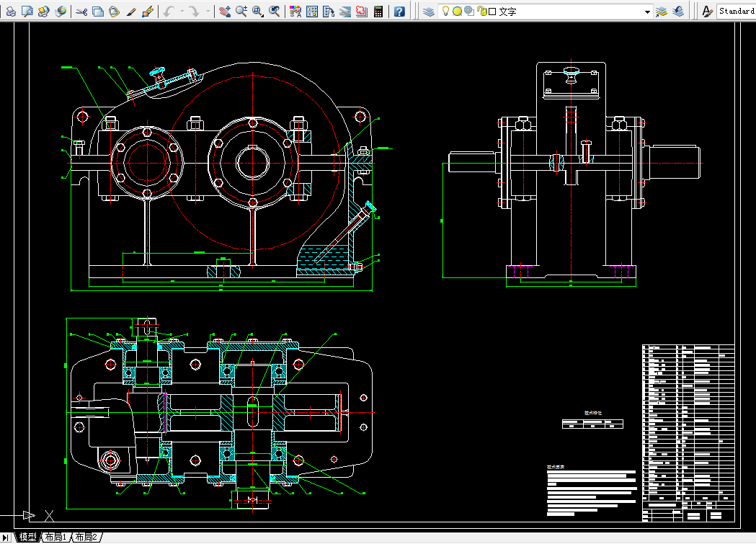Click the Help question mark icon

click(x=399, y=11)
